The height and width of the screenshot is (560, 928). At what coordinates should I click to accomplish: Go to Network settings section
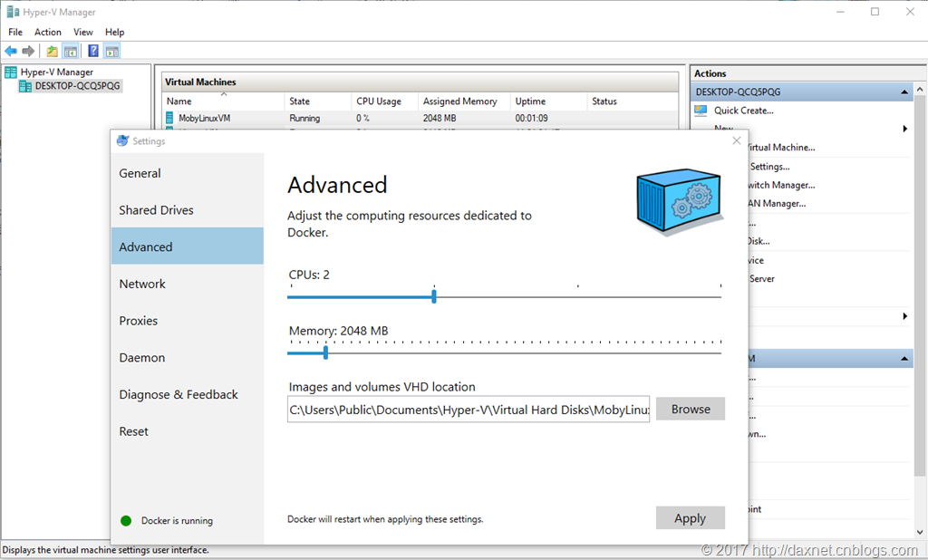pos(187,285)
